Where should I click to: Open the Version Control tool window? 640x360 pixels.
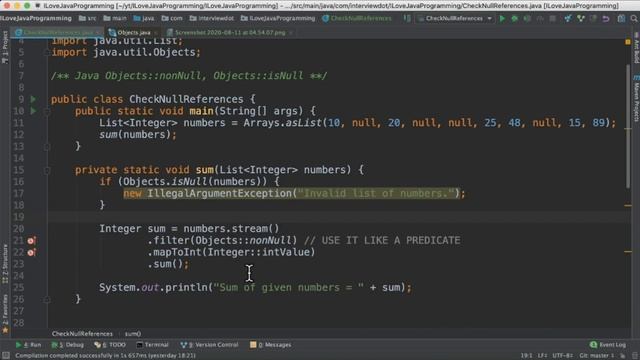[x=209, y=345]
